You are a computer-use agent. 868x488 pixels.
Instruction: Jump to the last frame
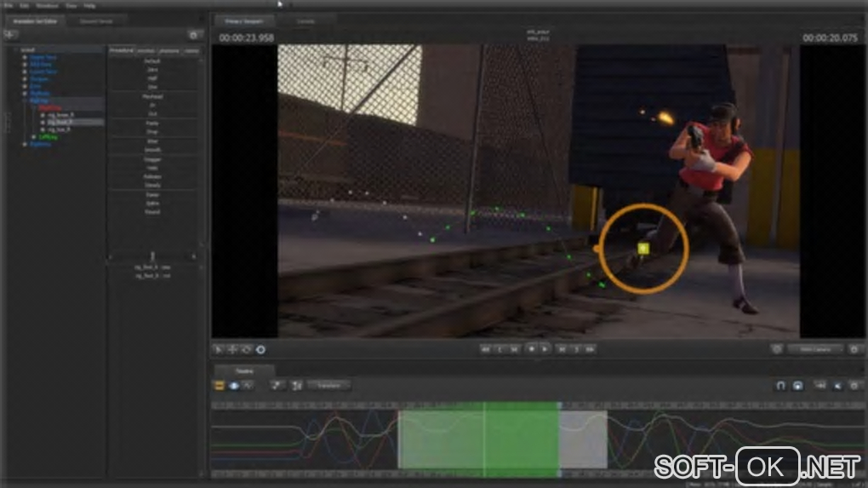590,349
